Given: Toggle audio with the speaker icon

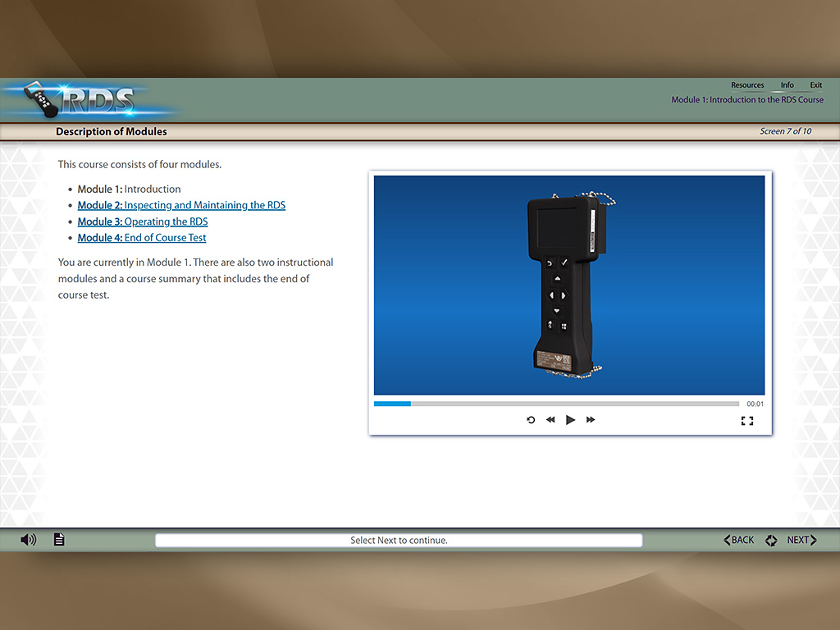Looking at the screenshot, I should 29,540.
